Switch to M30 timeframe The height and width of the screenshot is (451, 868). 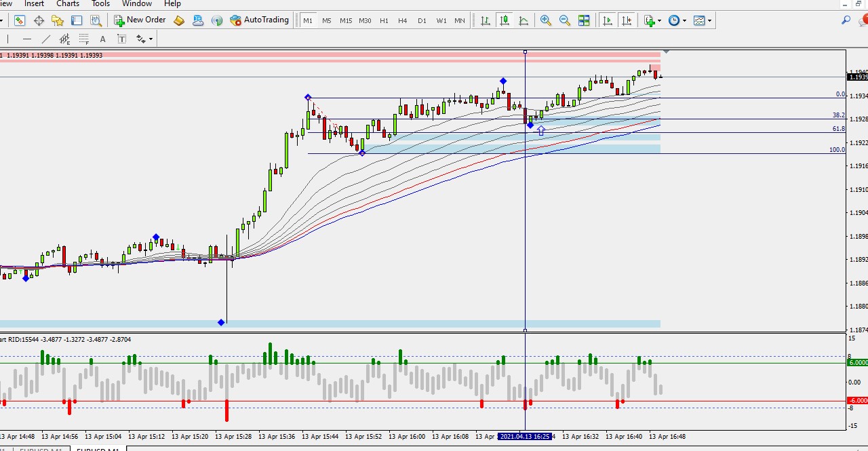tap(365, 20)
